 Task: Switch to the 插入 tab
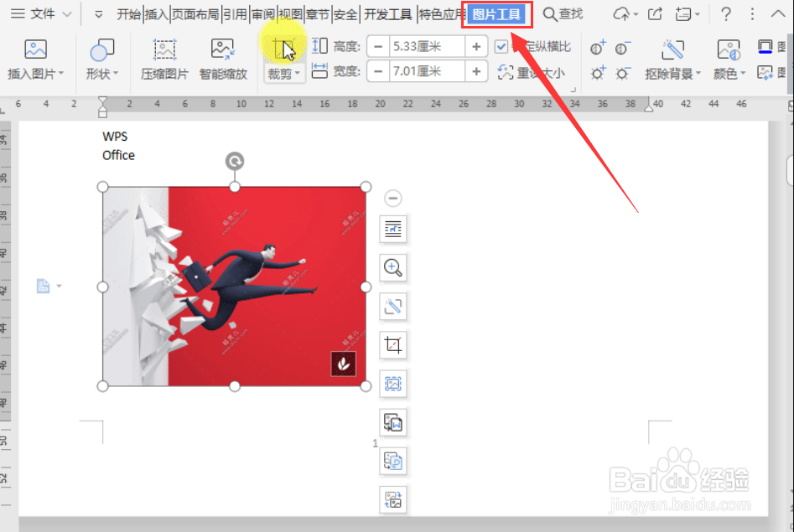click(x=156, y=14)
